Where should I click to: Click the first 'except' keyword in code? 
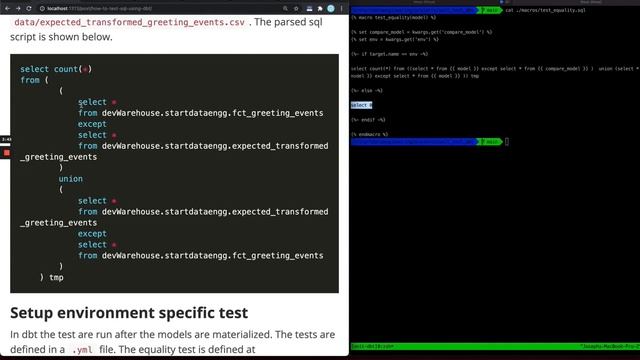tap(92, 124)
